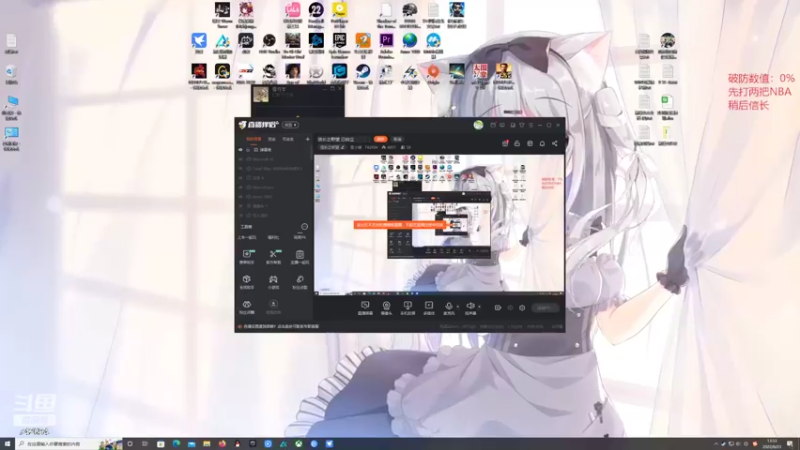
Task: Select the Total War: WARHAMMER source row
Action: pos(275,168)
